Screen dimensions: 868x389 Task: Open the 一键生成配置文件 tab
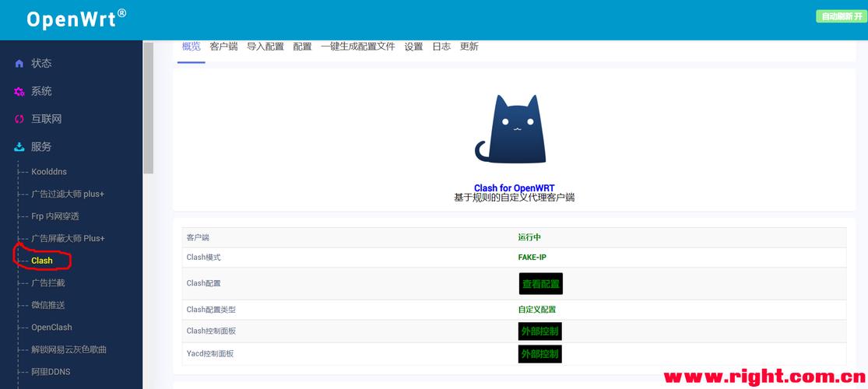[x=357, y=47]
